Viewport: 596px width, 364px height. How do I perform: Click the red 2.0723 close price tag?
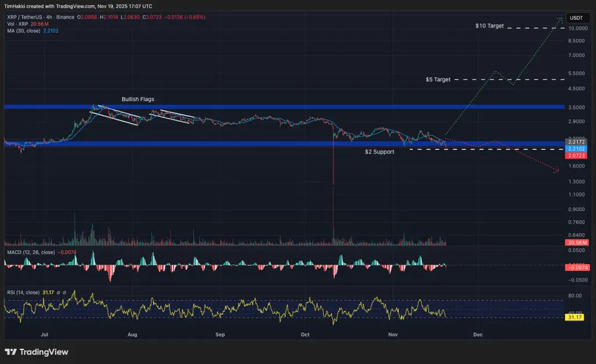click(x=577, y=156)
